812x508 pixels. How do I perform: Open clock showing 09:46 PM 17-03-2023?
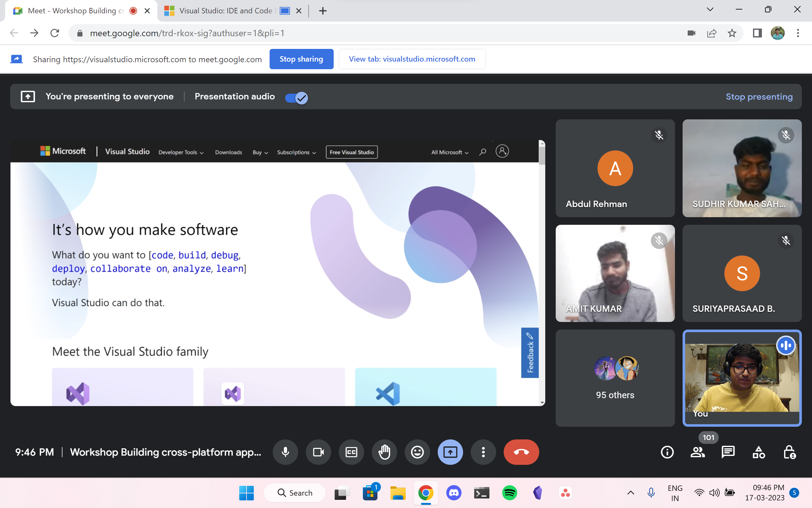[765, 492]
